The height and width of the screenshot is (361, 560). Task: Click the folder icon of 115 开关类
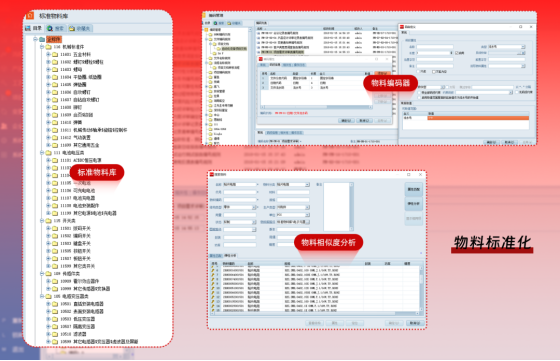pyautogui.click(x=49, y=221)
